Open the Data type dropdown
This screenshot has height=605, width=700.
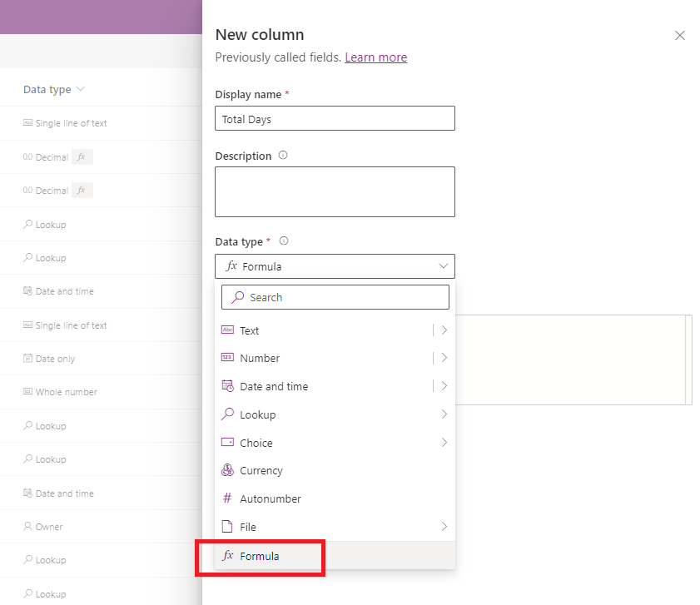tap(335, 266)
